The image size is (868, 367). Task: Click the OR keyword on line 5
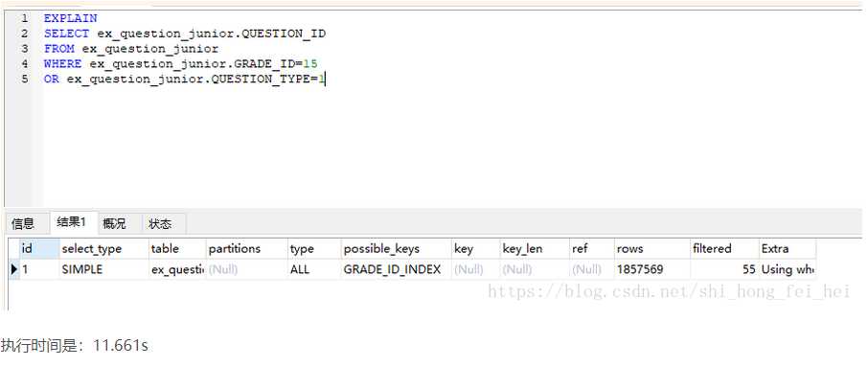[52, 80]
